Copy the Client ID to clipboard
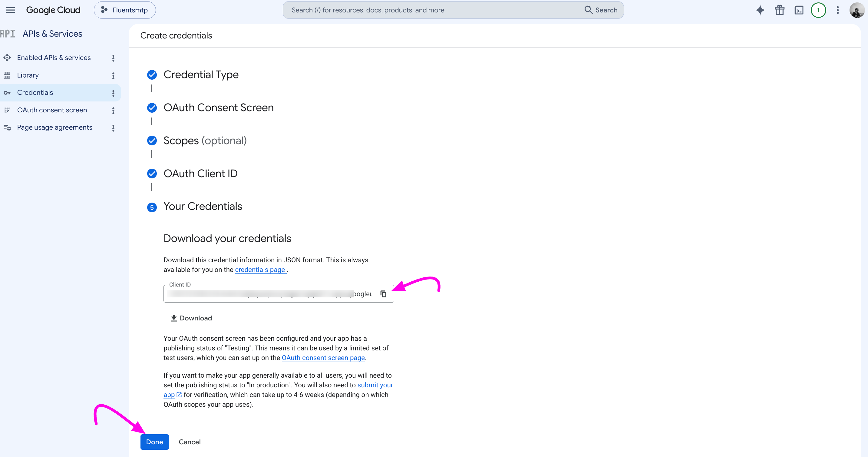The image size is (868, 457). 384,294
